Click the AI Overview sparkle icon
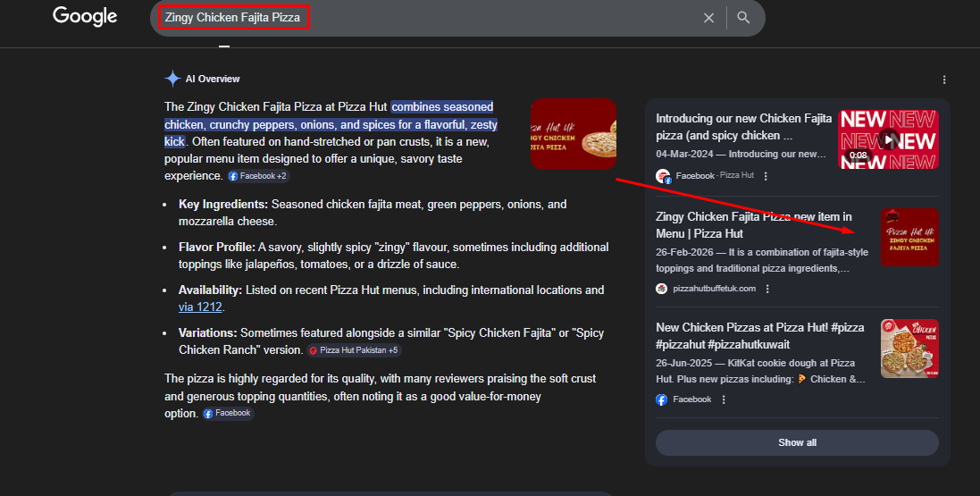This screenshot has width=980, height=496. (172, 79)
